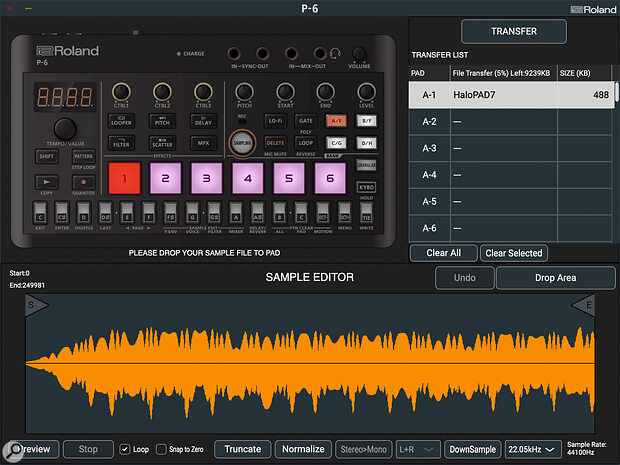This screenshot has height=465, width=620.
Task: Click the DELETE button on the P-6
Action: [275, 143]
